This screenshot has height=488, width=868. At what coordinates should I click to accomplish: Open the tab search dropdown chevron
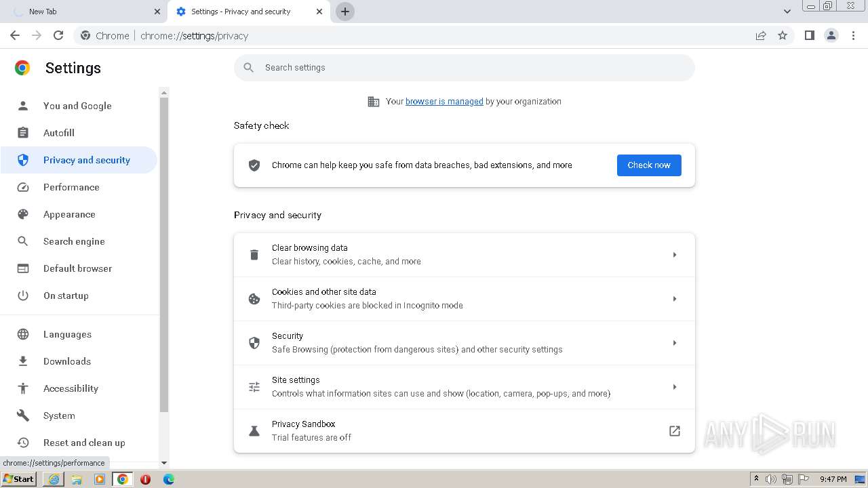[787, 12]
